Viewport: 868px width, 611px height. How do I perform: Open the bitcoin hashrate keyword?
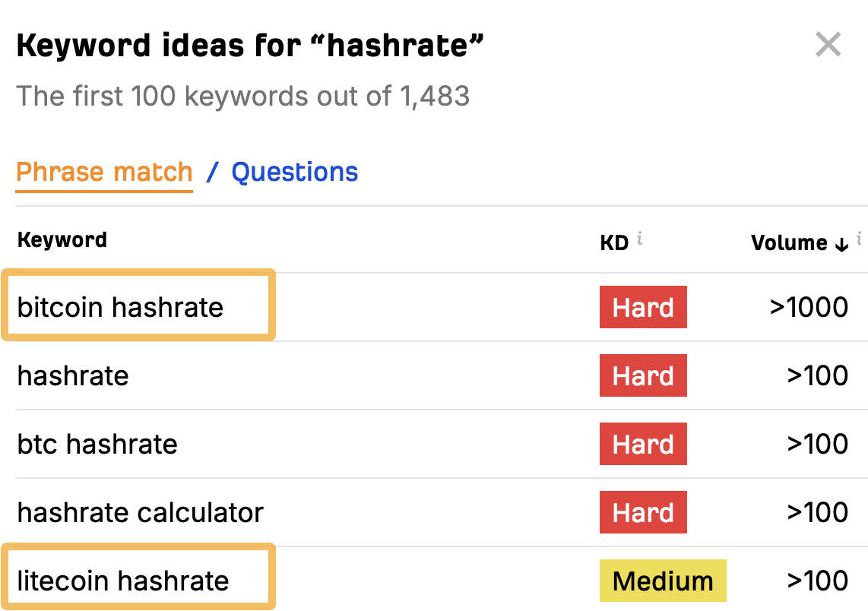point(121,307)
